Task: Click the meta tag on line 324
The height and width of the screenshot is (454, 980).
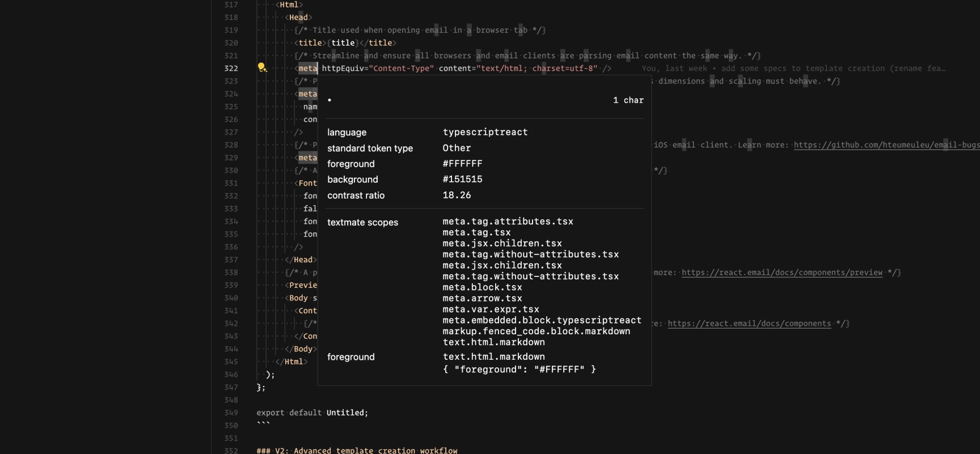Action: click(x=308, y=94)
